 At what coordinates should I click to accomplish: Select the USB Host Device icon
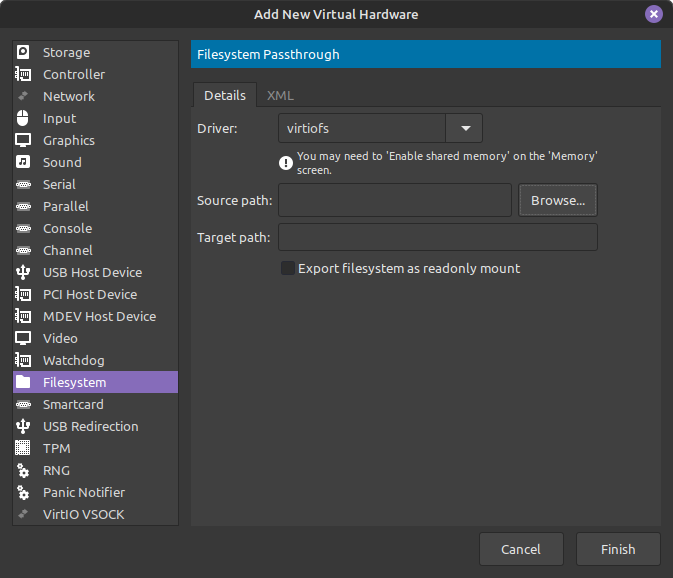tap(23, 272)
